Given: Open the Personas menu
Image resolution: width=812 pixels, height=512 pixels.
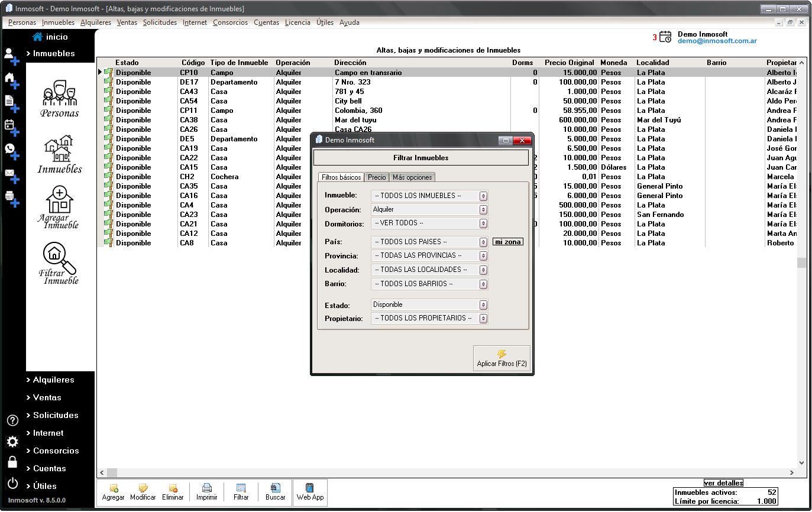Looking at the screenshot, I should point(22,22).
